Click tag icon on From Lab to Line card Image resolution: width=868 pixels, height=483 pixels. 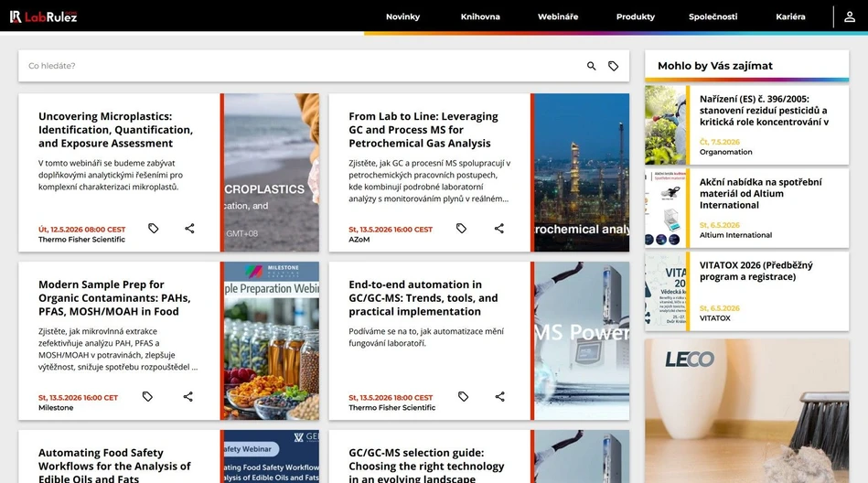(x=461, y=228)
